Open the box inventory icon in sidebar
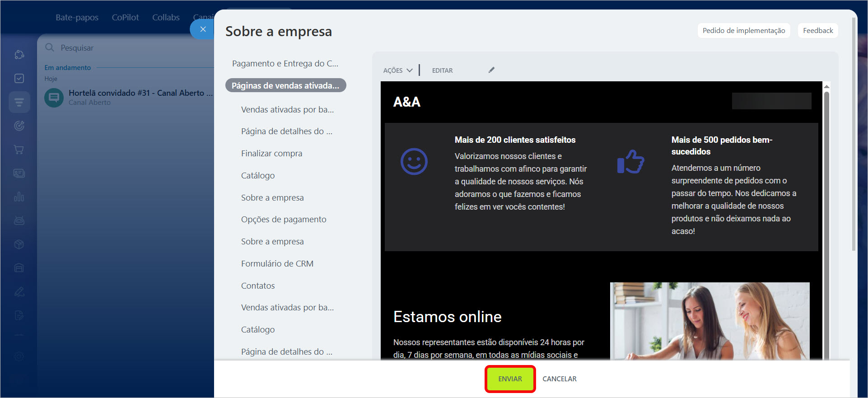868x398 pixels. (19, 244)
